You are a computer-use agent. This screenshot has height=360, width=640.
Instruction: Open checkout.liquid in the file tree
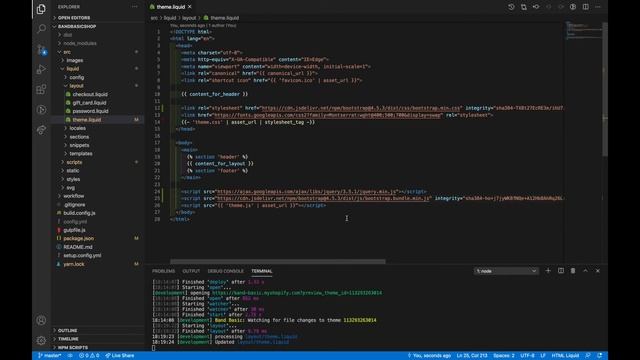click(x=98, y=94)
